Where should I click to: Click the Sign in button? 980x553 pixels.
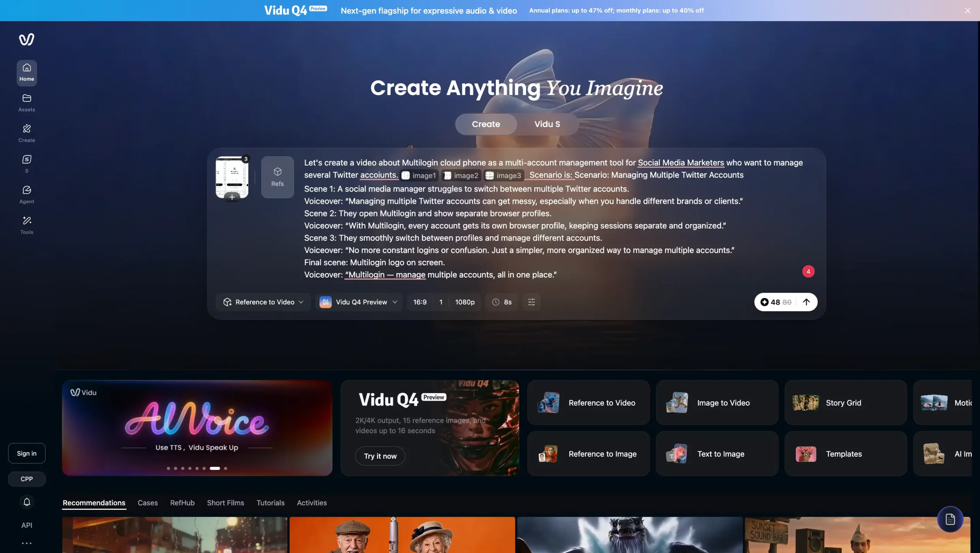26,453
